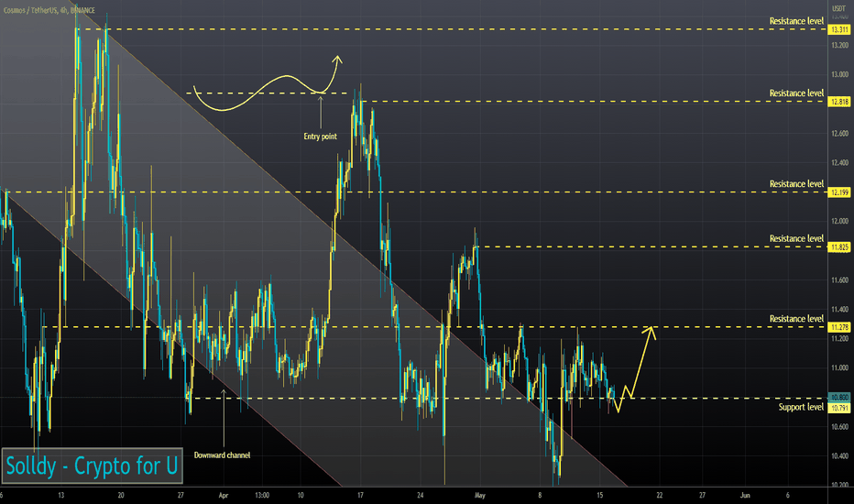Click the 10.400 tick on the price axis
The width and height of the screenshot is (854, 504).
tap(839, 456)
